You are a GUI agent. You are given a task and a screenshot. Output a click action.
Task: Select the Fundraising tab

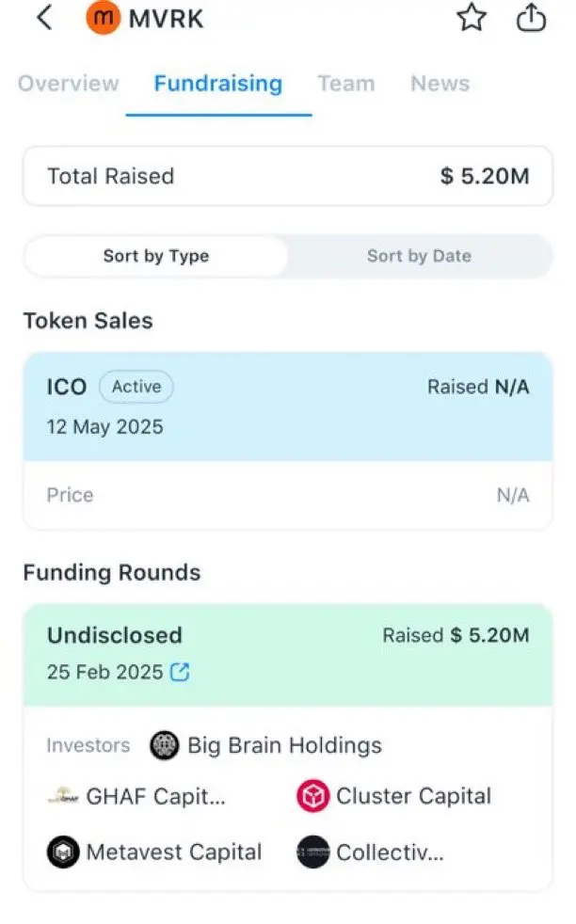[x=218, y=84]
